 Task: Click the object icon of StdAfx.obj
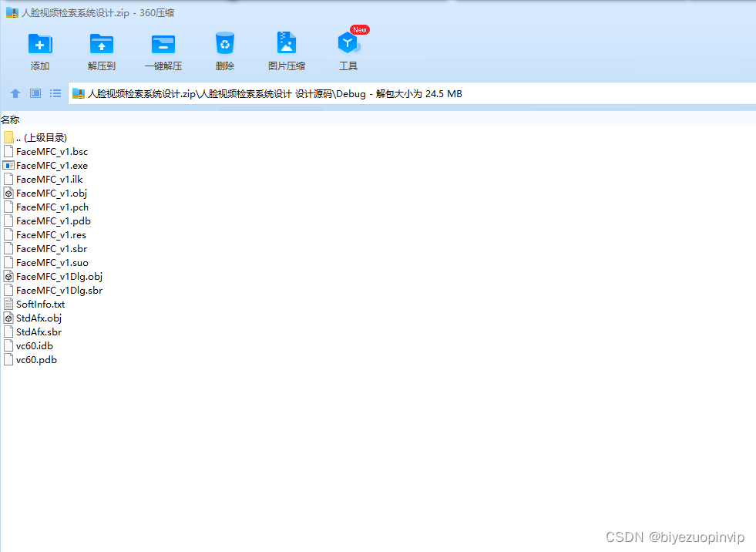click(8, 318)
